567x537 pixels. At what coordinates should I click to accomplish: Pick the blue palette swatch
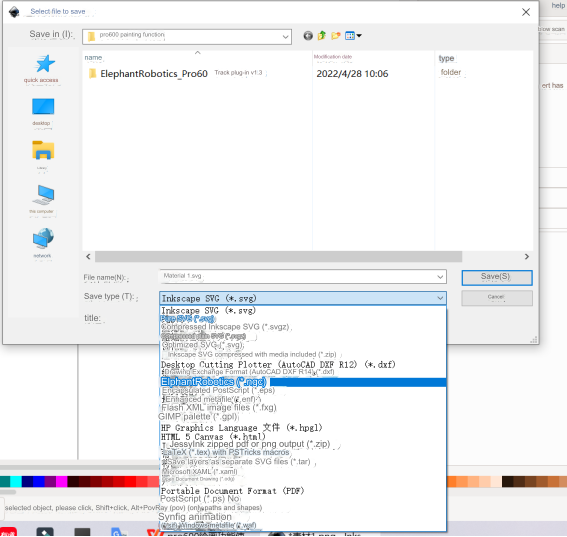[x=39, y=482]
